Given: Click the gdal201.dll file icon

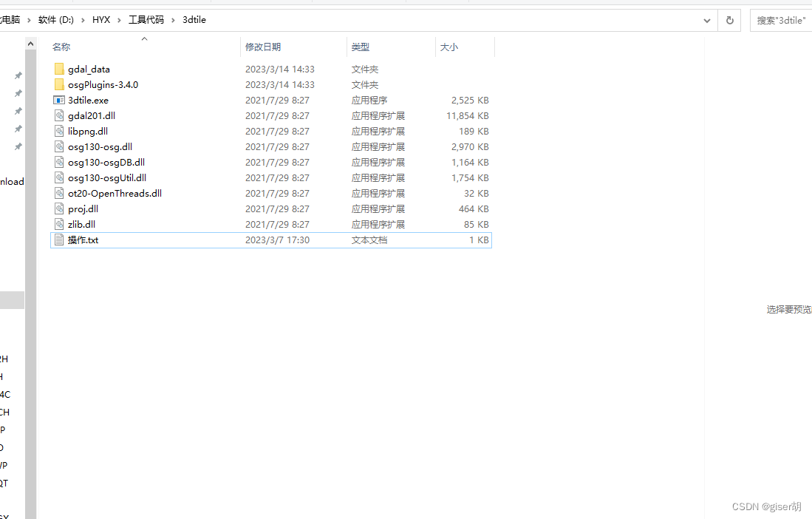Looking at the screenshot, I should pos(59,115).
